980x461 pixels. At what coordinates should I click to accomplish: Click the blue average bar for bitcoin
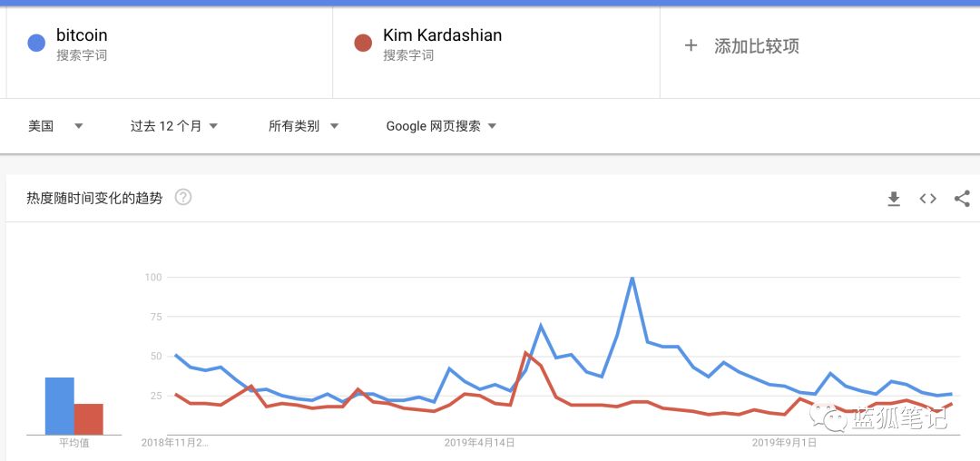[59, 406]
